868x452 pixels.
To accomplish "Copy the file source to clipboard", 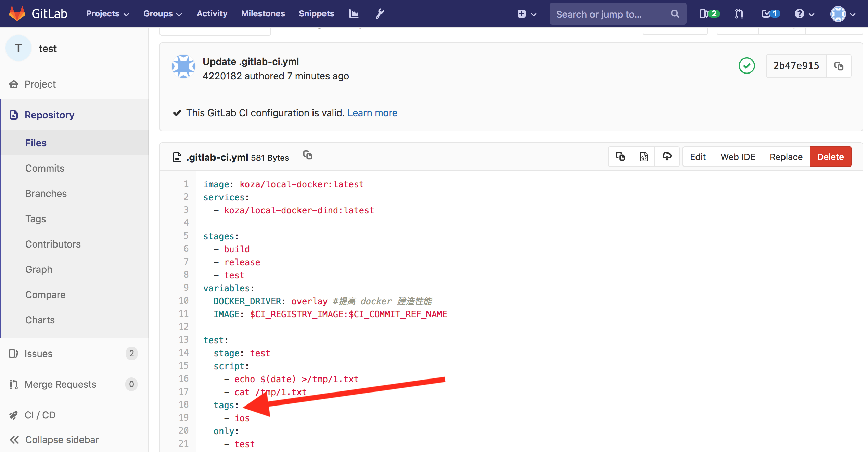I will [x=621, y=157].
